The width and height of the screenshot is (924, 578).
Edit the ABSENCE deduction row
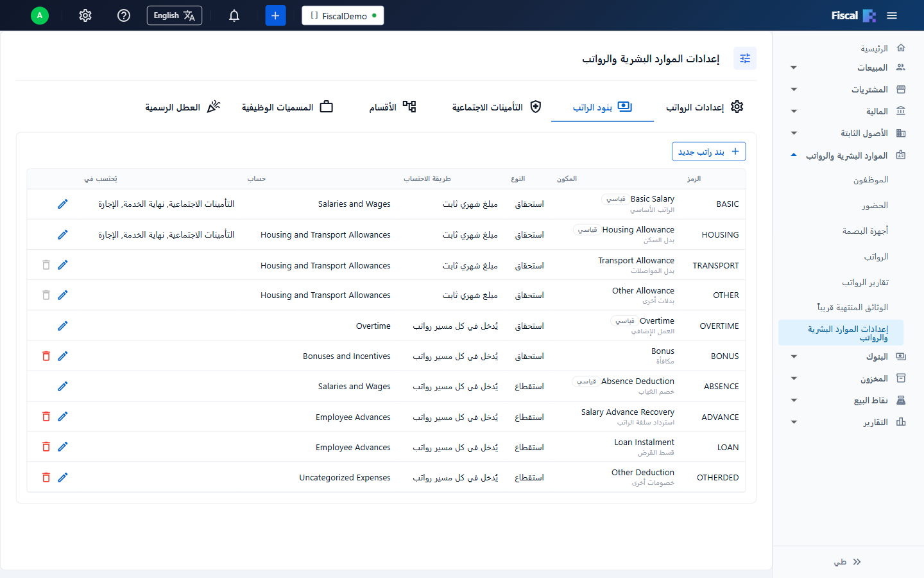click(63, 387)
